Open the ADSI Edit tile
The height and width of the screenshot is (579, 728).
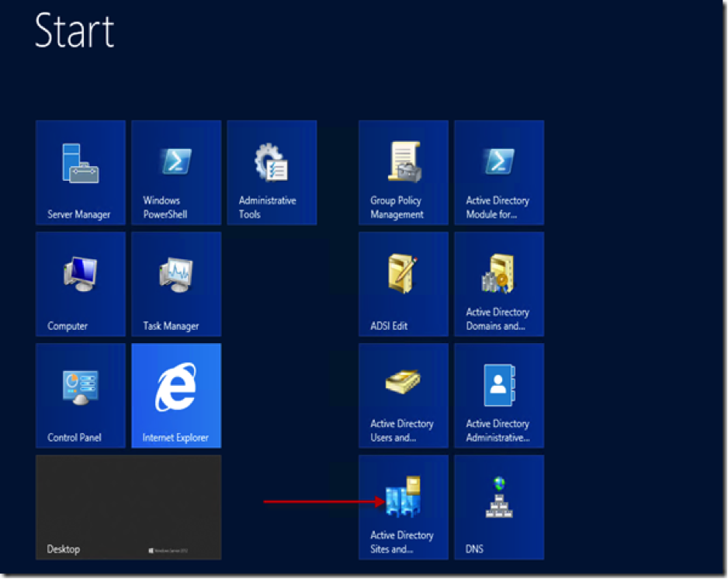tap(404, 284)
